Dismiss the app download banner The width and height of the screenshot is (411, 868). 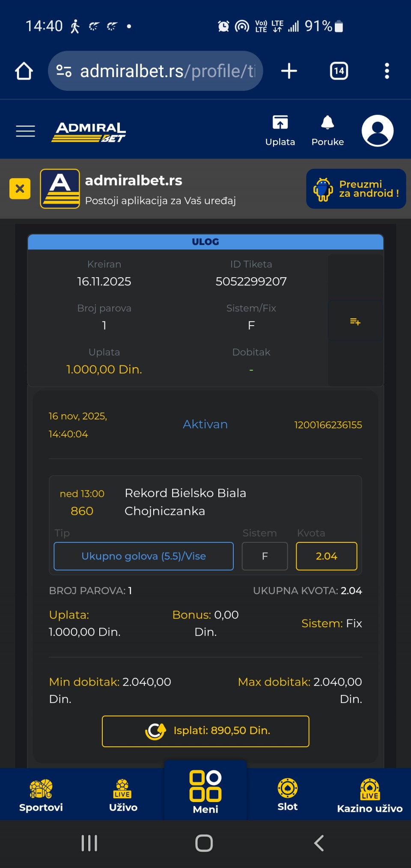[x=20, y=189]
